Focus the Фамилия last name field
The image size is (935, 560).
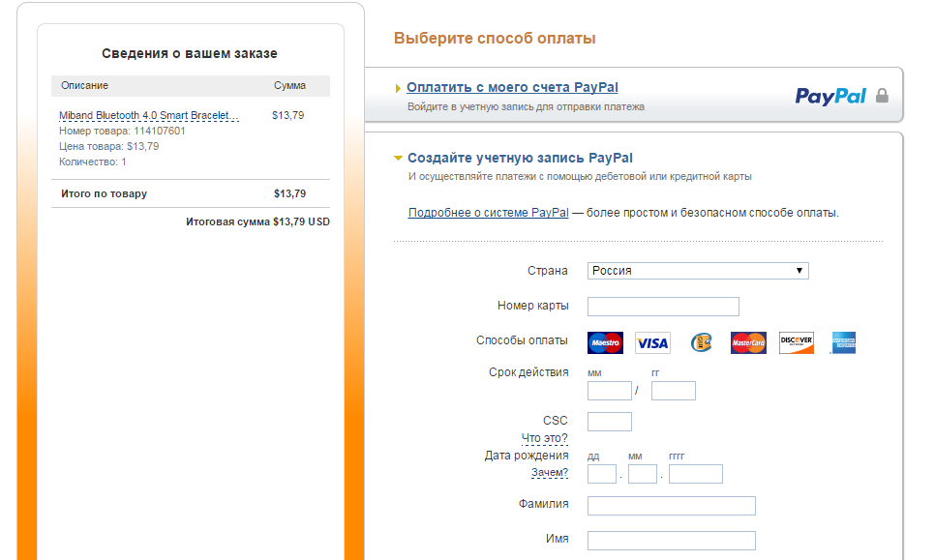[x=672, y=506]
